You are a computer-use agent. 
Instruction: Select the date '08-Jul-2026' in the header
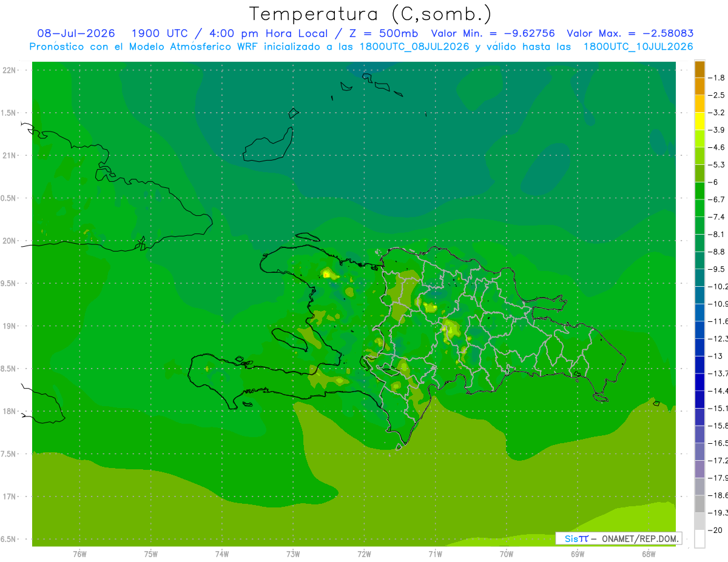click(x=76, y=33)
